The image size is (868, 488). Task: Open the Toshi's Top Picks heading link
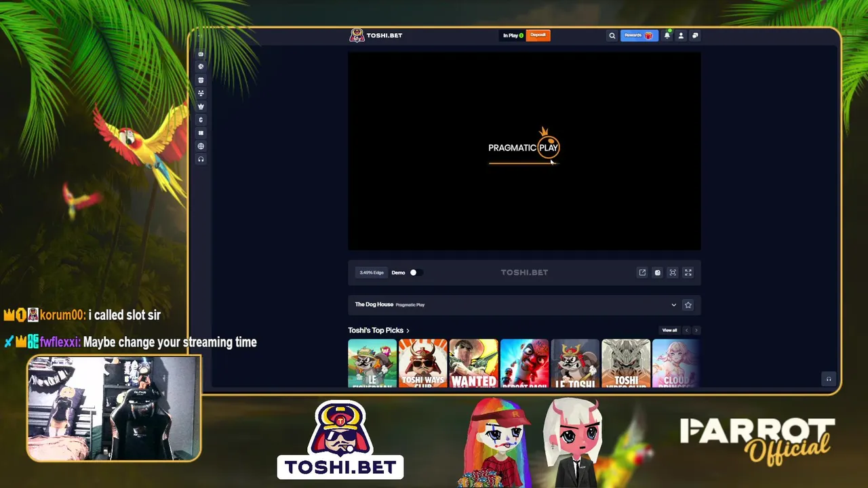click(x=378, y=330)
